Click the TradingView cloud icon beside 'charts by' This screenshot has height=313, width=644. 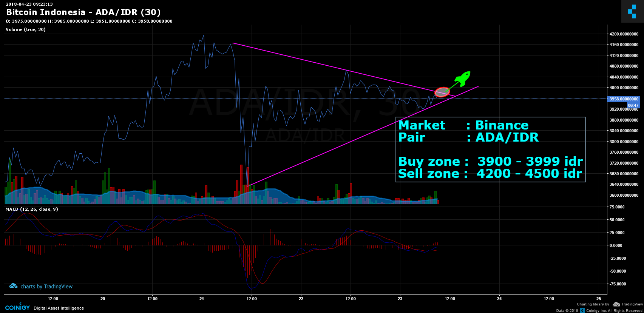coord(13,286)
